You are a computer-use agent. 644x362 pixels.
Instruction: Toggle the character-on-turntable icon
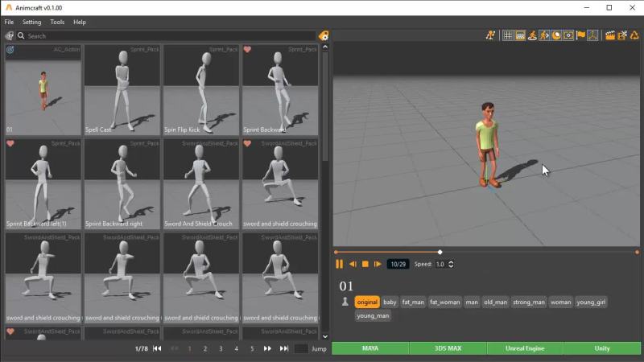[x=532, y=35]
